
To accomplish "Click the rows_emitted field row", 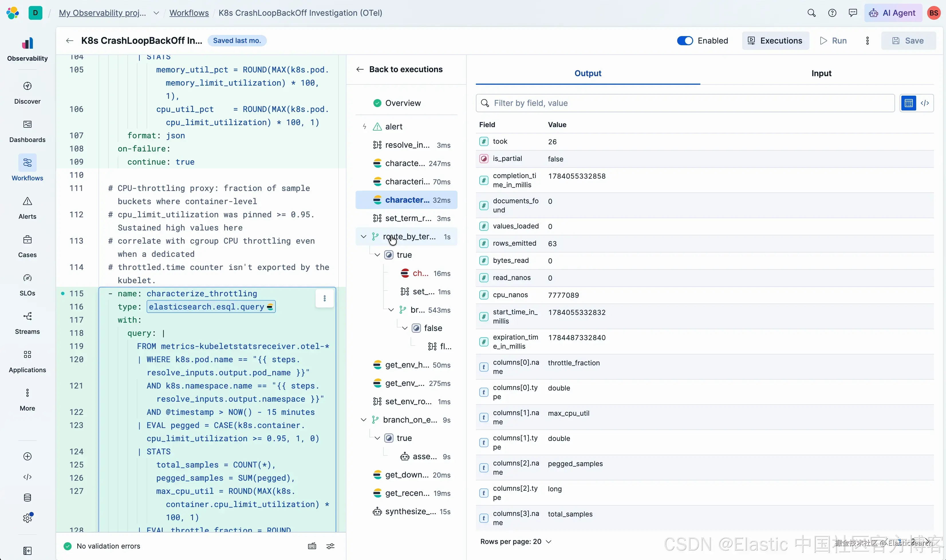I will (x=705, y=243).
